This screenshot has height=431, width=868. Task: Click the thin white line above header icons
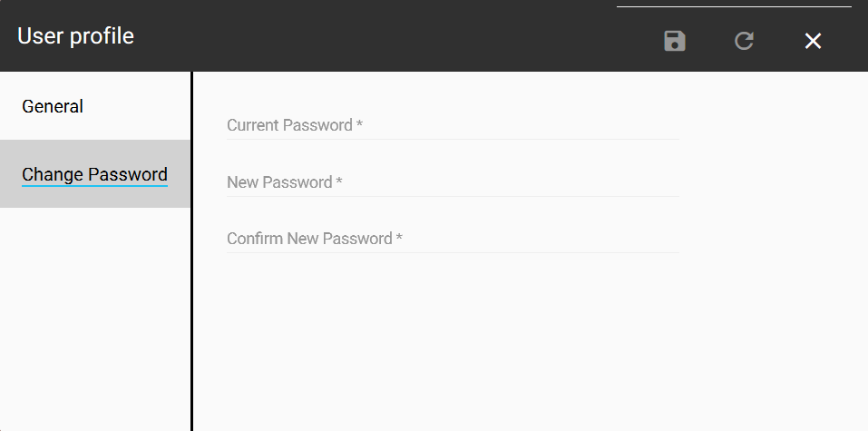(x=733, y=7)
